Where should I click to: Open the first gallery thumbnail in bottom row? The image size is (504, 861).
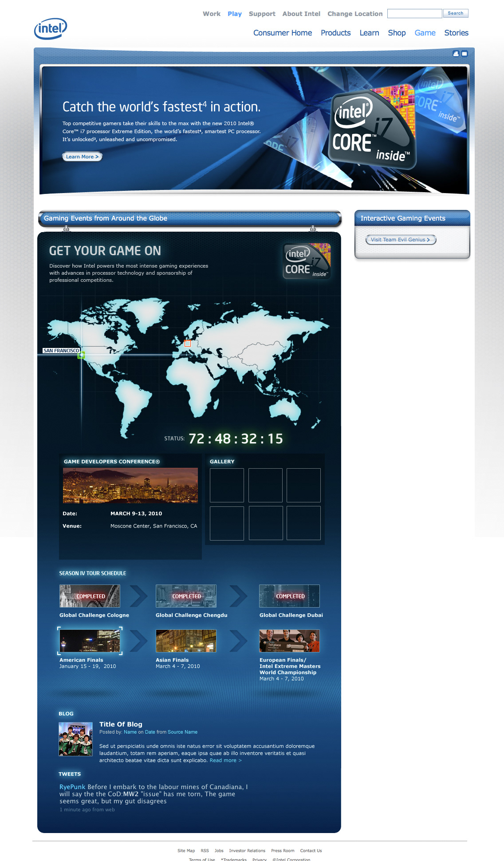point(227,523)
